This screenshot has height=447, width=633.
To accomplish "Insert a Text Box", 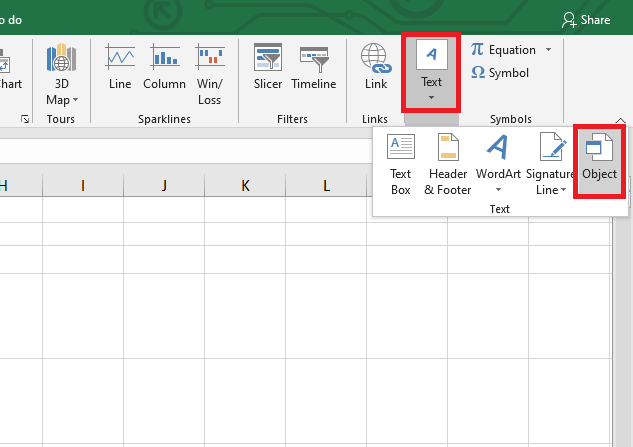I will point(400,164).
